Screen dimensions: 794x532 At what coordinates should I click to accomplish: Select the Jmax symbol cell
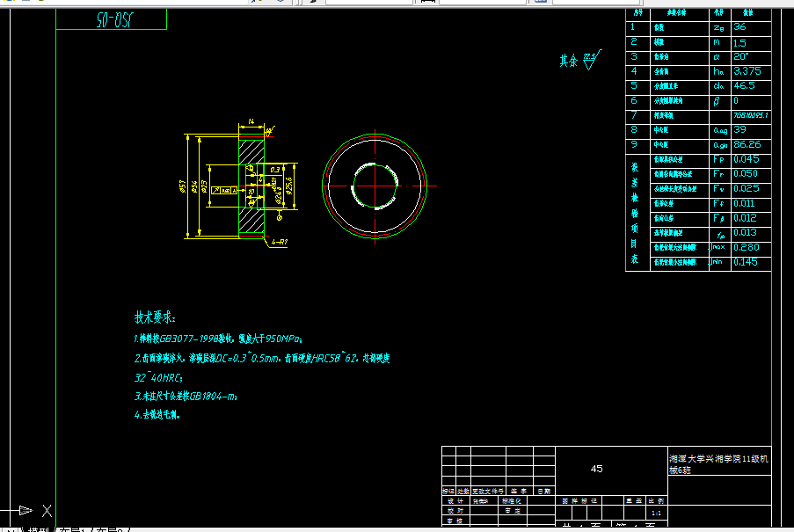(718, 247)
